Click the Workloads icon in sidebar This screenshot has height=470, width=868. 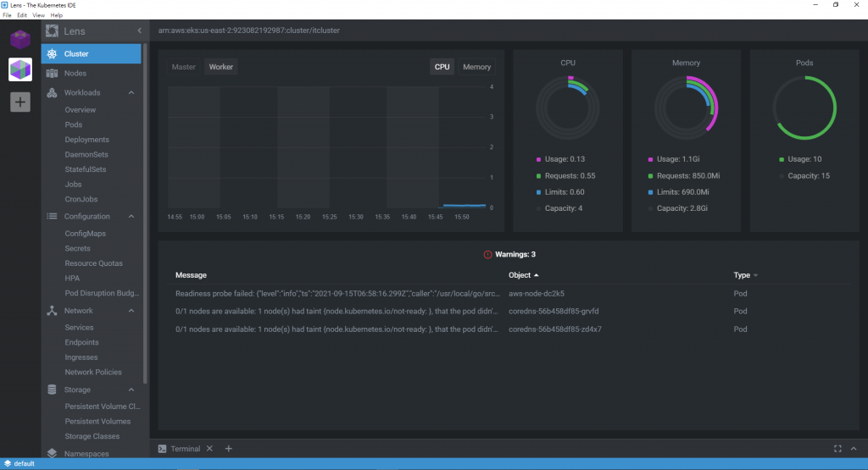(52, 92)
